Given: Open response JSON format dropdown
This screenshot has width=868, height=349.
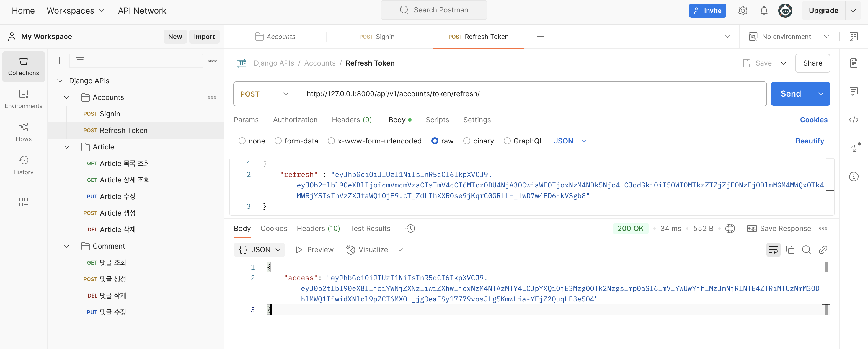Looking at the screenshot, I should (259, 249).
